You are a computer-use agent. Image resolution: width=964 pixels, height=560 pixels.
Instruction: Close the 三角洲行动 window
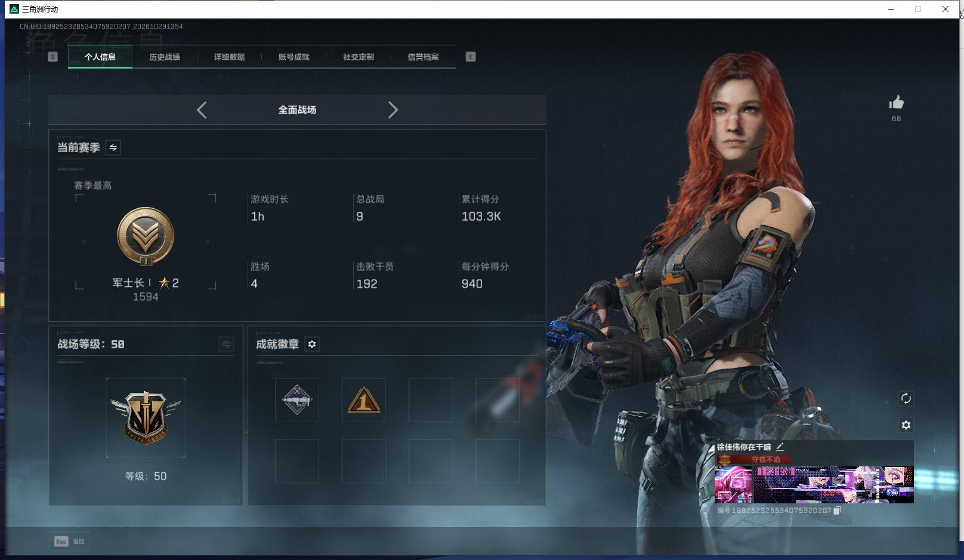tap(946, 9)
